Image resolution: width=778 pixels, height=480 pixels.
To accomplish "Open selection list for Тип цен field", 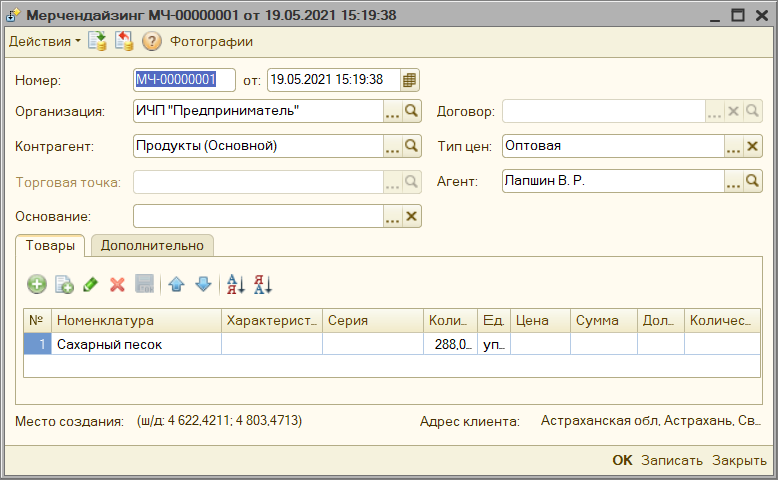I will (733, 146).
